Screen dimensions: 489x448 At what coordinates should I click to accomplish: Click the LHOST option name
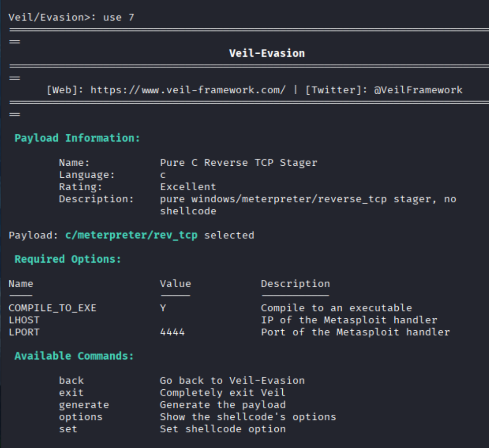tap(24, 320)
